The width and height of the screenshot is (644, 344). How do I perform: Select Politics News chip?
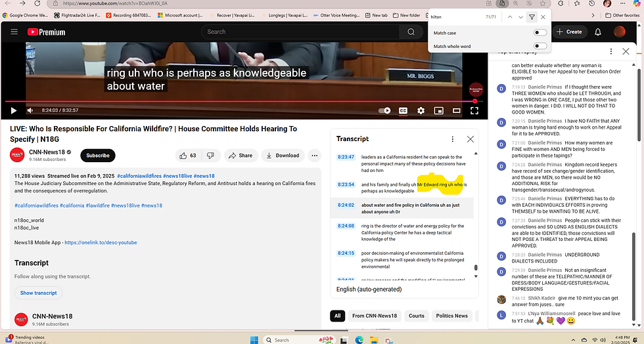pos(452,316)
